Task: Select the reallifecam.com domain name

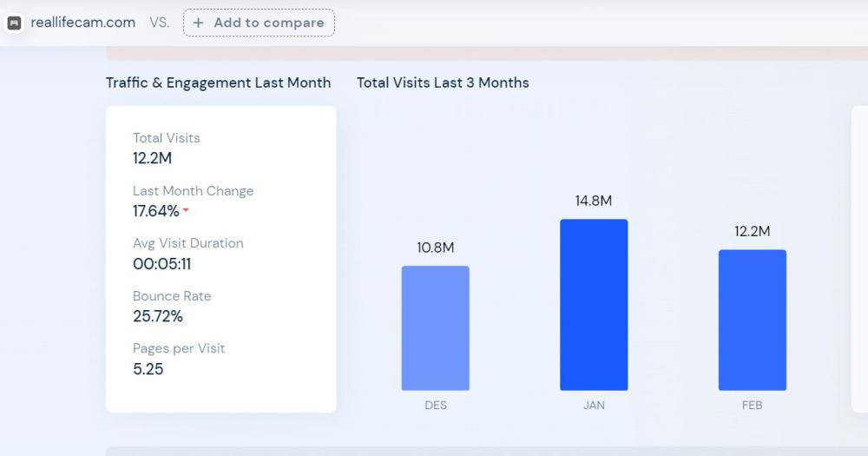Action: pyautogui.click(x=83, y=23)
